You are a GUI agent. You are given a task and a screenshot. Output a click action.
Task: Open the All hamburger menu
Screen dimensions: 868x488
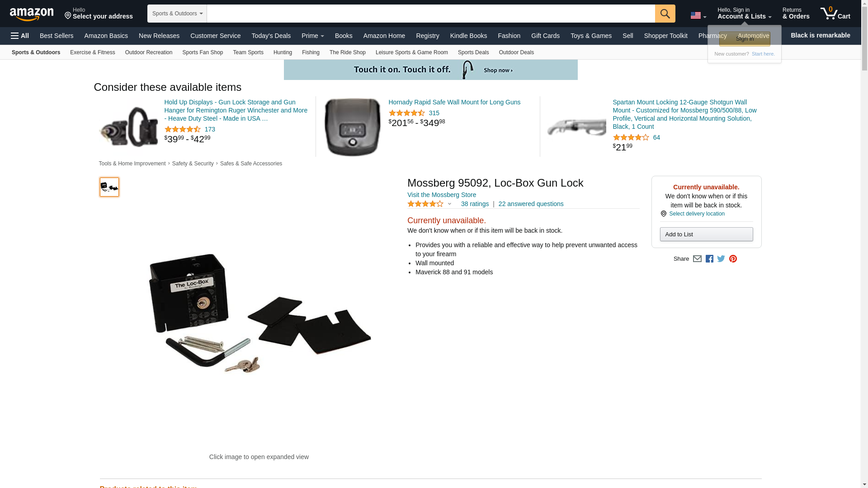(20, 36)
